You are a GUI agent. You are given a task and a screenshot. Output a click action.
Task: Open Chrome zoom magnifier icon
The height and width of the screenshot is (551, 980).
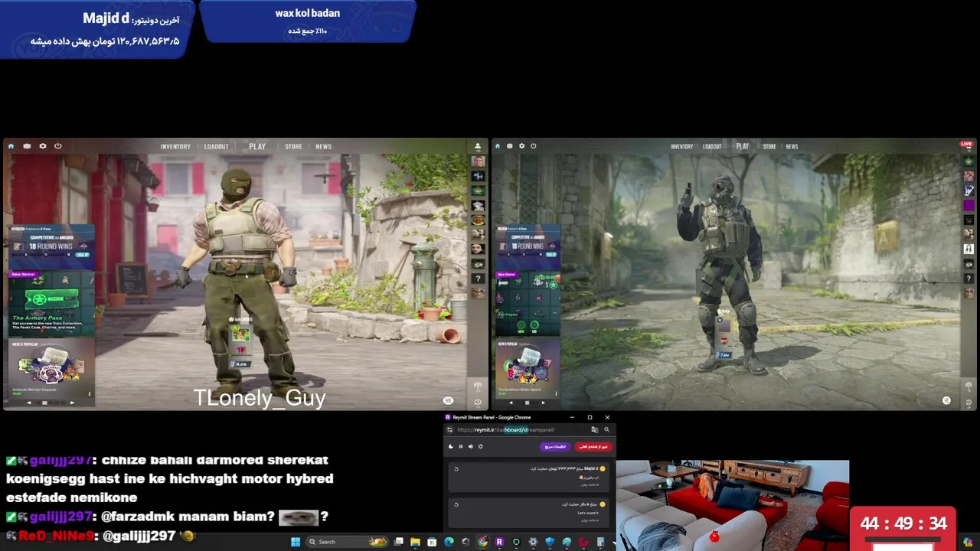coord(606,430)
